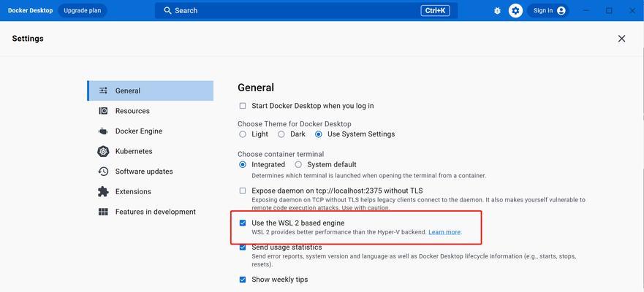Screen dimensions: 644x292
Task: Click the Docker Engine whale icon
Action: pos(104,131)
